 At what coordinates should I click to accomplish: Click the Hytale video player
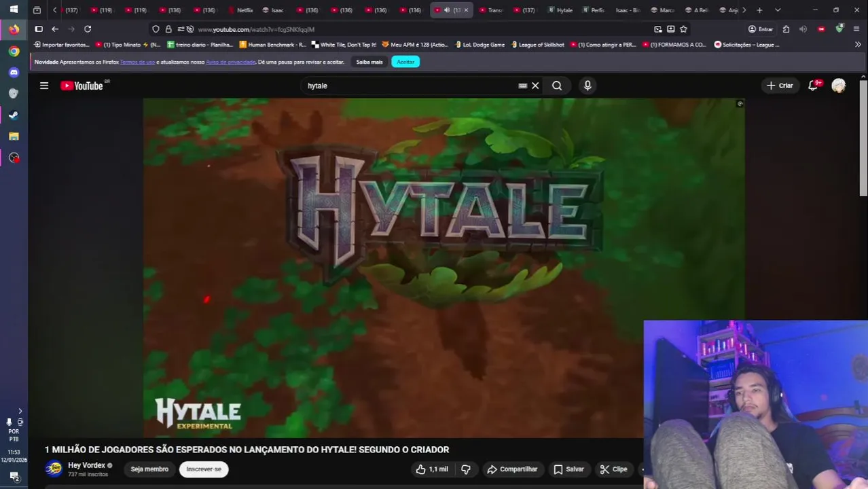click(444, 268)
